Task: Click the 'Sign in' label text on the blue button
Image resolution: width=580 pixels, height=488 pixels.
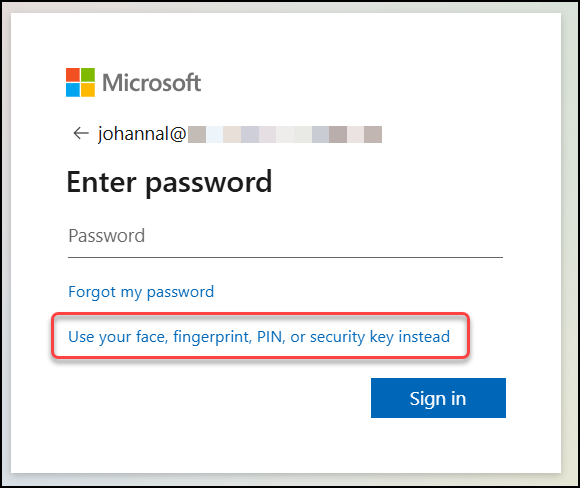Action: click(438, 399)
